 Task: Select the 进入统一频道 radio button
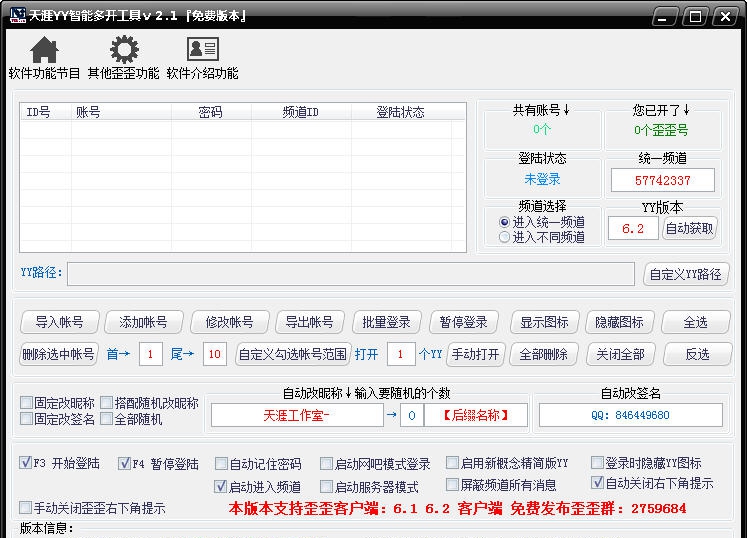(505, 222)
